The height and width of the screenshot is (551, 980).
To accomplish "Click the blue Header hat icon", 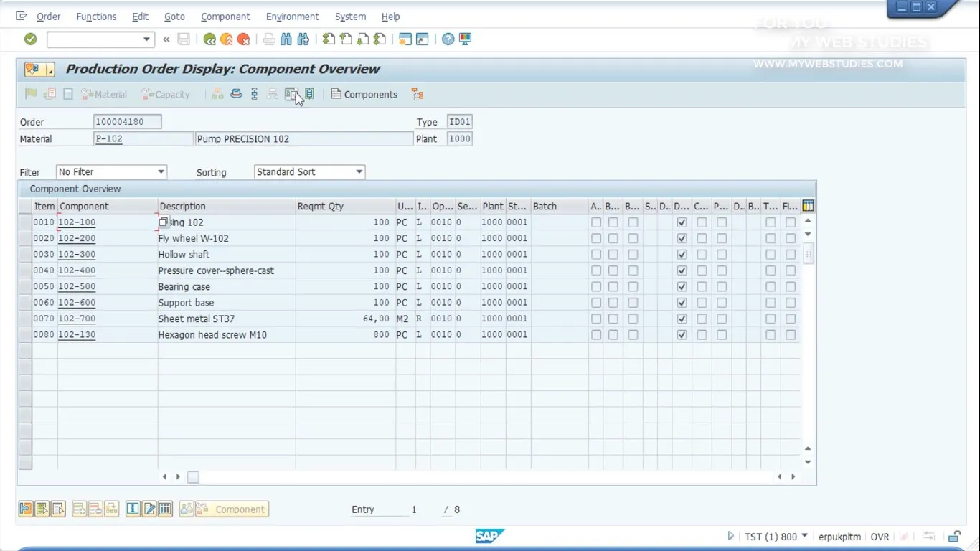I will pos(236,94).
